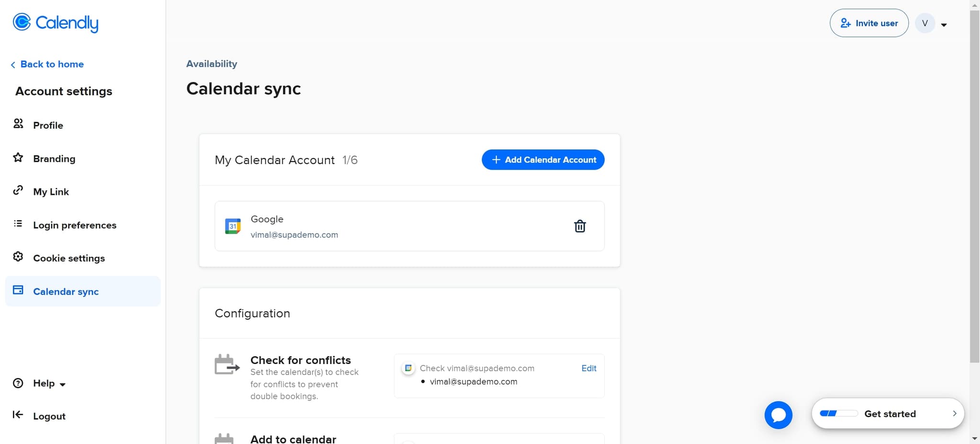Expand the Get started panel chevron
980x444 pixels.
pos(955,413)
